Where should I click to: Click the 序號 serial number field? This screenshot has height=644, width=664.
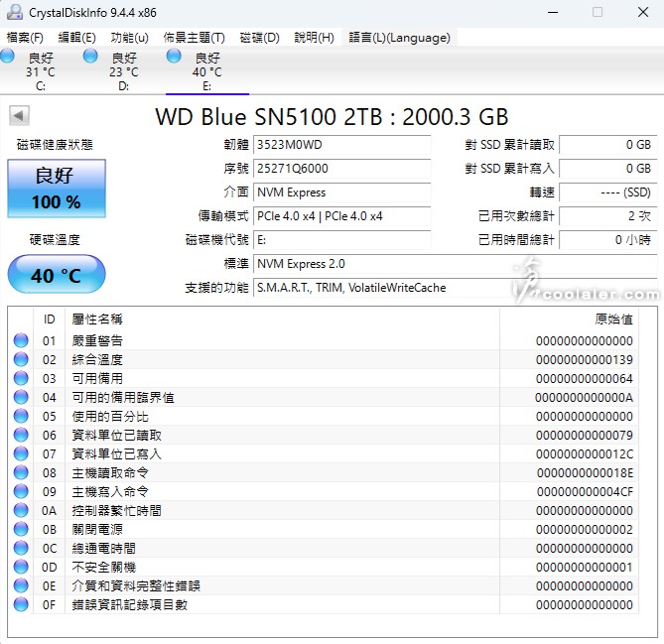click(x=341, y=169)
